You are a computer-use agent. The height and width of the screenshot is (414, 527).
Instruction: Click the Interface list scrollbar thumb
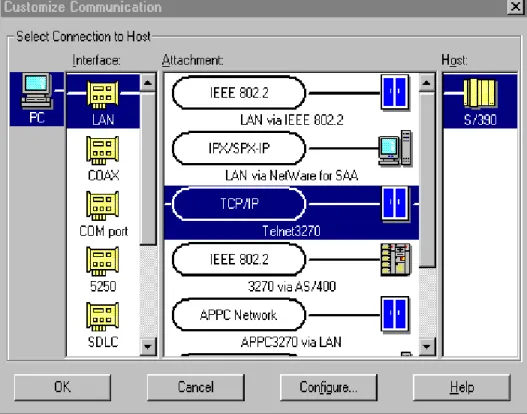[148, 168]
